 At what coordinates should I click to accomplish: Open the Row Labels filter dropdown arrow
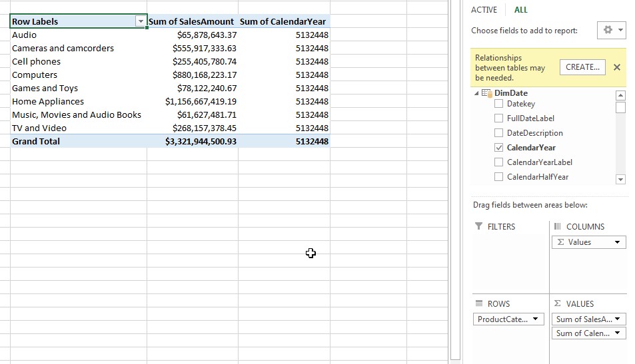tap(141, 21)
